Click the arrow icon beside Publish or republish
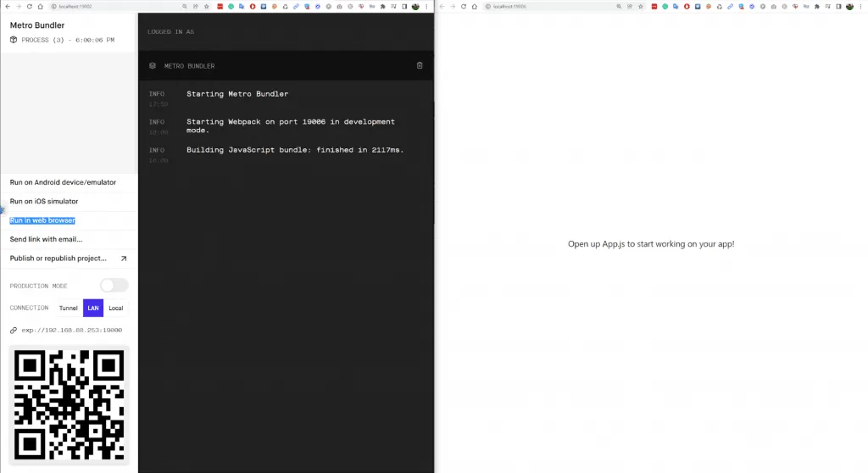Image resolution: width=868 pixels, height=473 pixels. [x=124, y=259]
